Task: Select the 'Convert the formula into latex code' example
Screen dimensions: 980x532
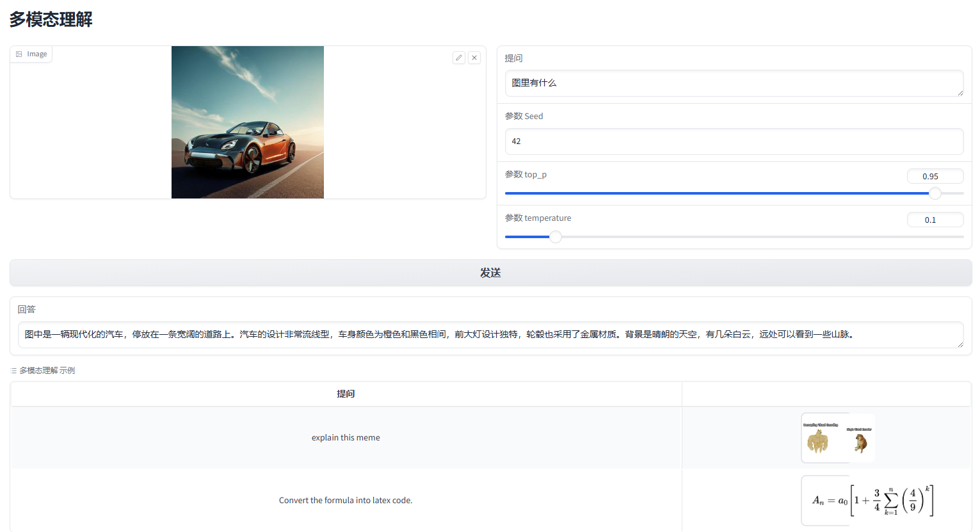Action: tap(346, 501)
